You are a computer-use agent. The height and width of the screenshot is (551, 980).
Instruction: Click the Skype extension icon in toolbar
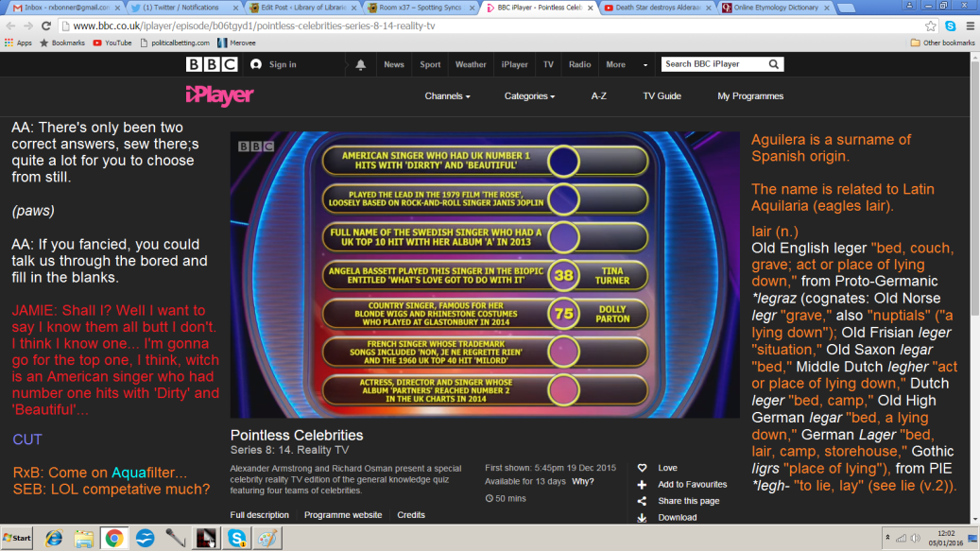point(949,26)
